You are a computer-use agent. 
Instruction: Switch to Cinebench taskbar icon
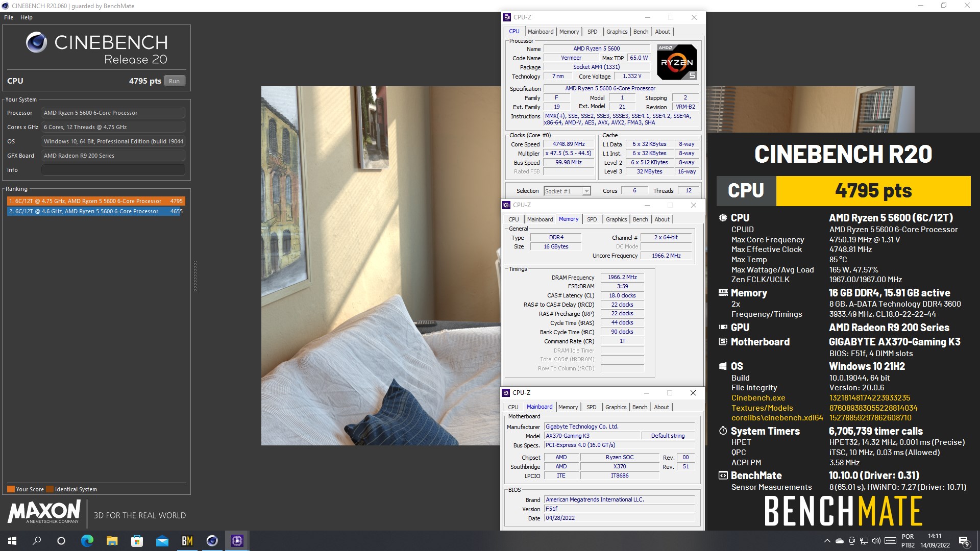212,541
